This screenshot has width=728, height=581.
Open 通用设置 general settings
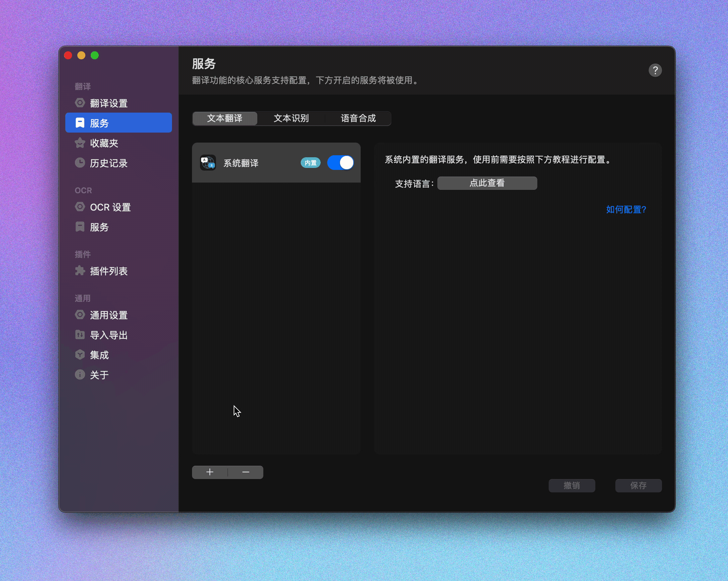(109, 315)
